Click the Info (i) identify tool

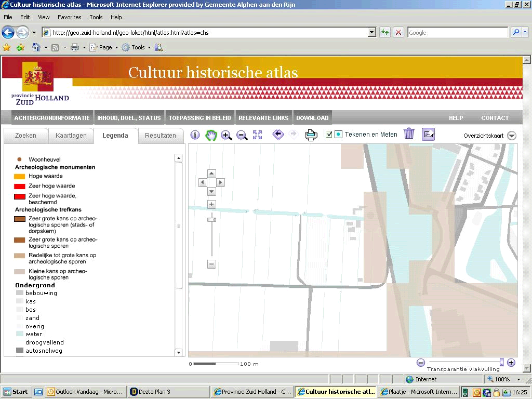pos(195,135)
